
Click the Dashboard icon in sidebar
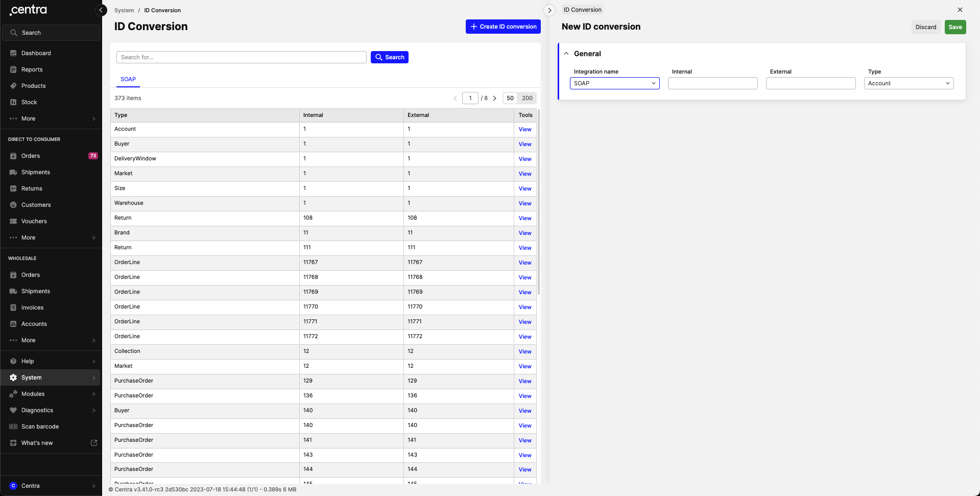[13, 53]
